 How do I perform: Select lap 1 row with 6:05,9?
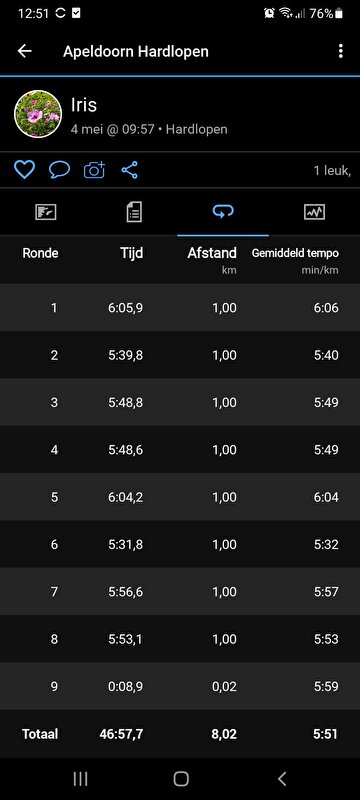pos(180,308)
